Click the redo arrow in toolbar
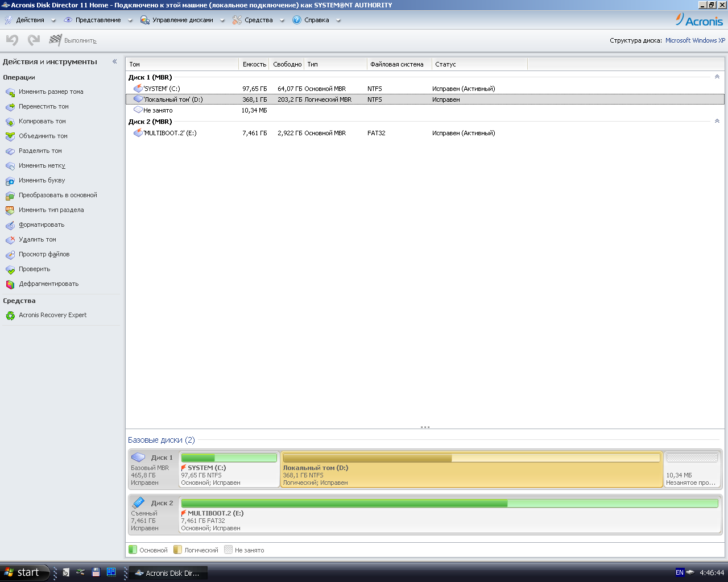The image size is (728, 582). [34, 40]
